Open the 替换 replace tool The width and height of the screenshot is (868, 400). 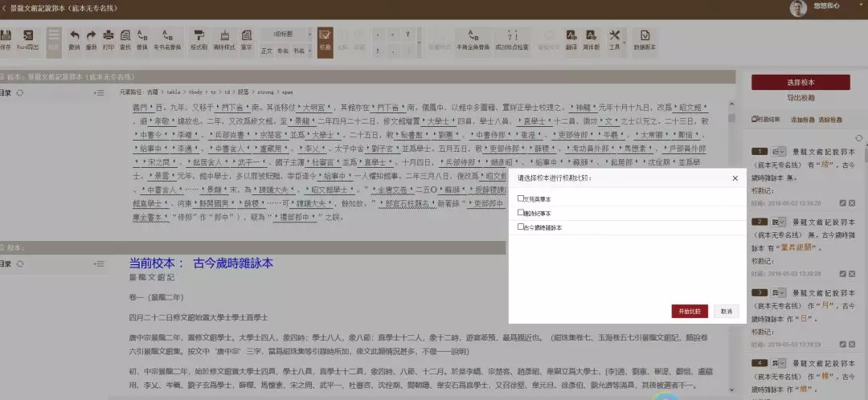(142, 40)
